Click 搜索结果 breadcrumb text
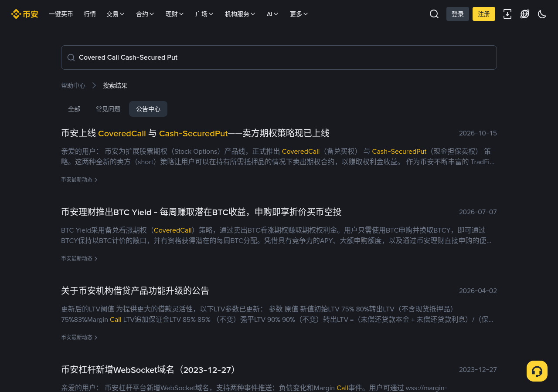Image resolution: width=558 pixels, height=392 pixels. click(115, 85)
